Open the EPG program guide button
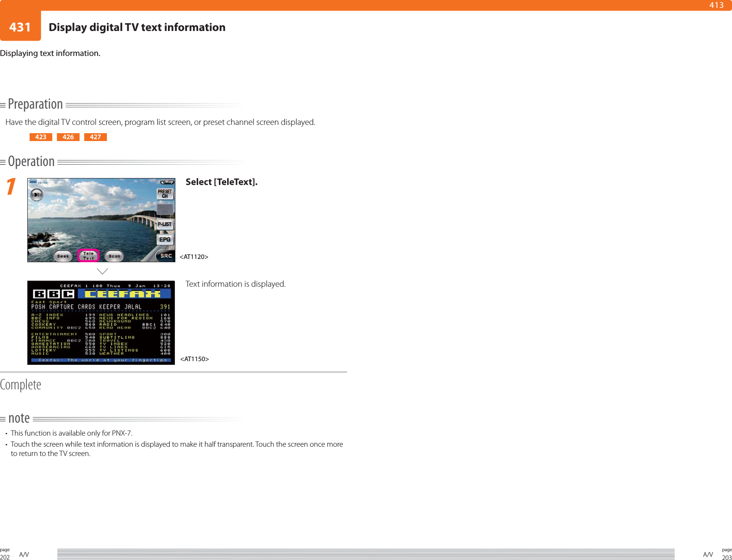732x560 pixels. pyautogui.click(x=165, y=240)
